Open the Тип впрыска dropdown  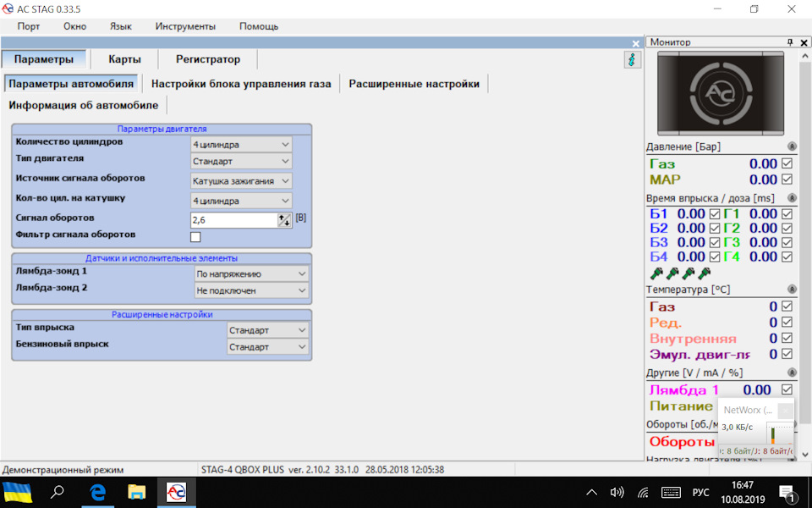(268, 330)
